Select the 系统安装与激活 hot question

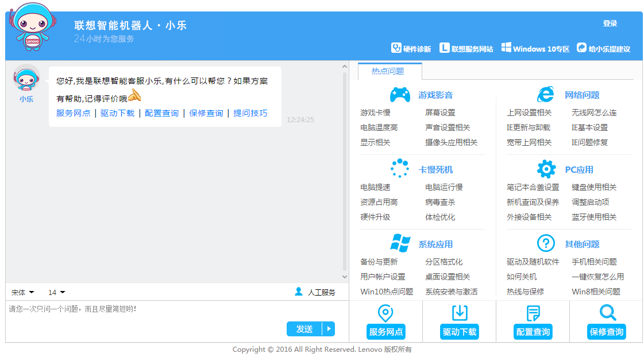click(x=452, y=292)
